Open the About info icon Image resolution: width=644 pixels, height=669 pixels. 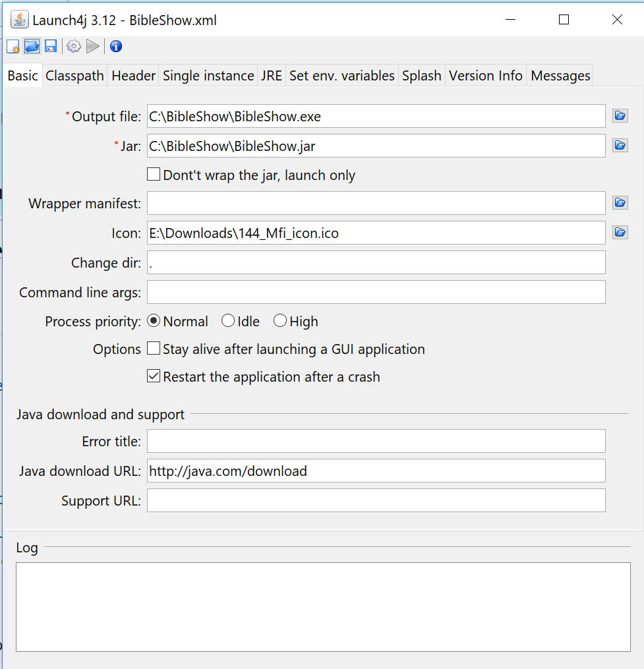pos(116,46)
